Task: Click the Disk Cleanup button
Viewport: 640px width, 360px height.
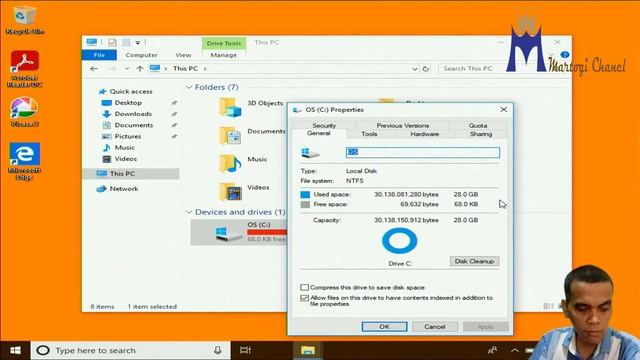Action: point(474,261)
